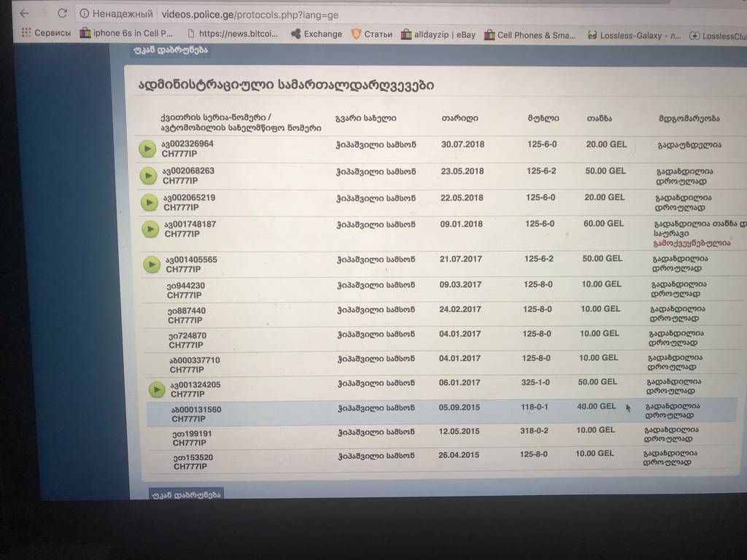Select row with protocol ეთ153520
Screen dimensions: 747x560
[x=441, y=461]
